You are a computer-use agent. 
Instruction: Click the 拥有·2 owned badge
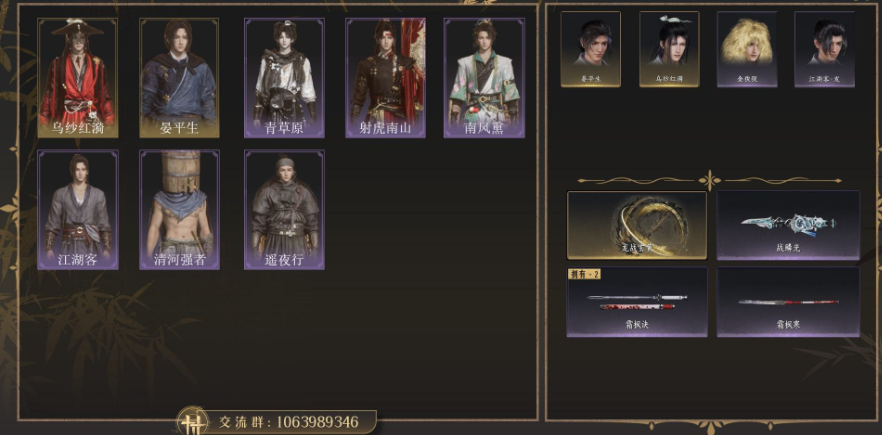click(584, 274)
